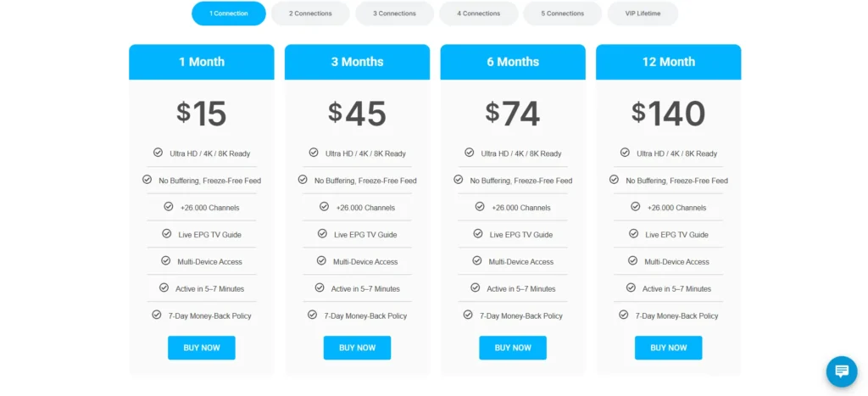Buy the 3 Months $45 plan
Viewport: 868px width, 396px height.
357,348
